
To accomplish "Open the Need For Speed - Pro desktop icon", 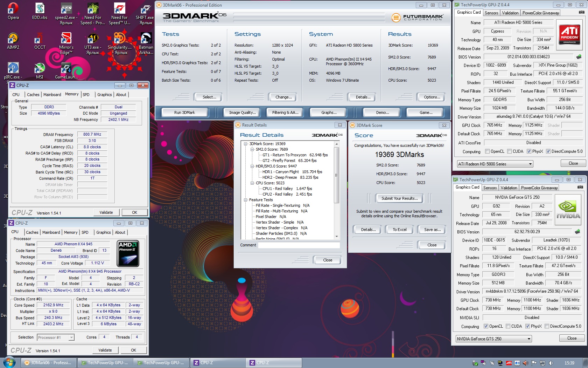I will click(93, 14).
